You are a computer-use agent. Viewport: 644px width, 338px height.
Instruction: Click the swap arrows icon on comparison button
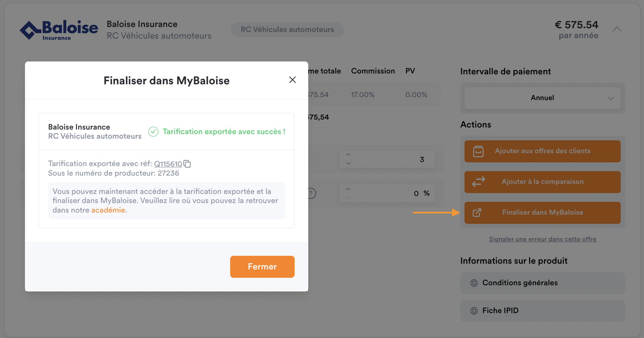coord(478,182)
